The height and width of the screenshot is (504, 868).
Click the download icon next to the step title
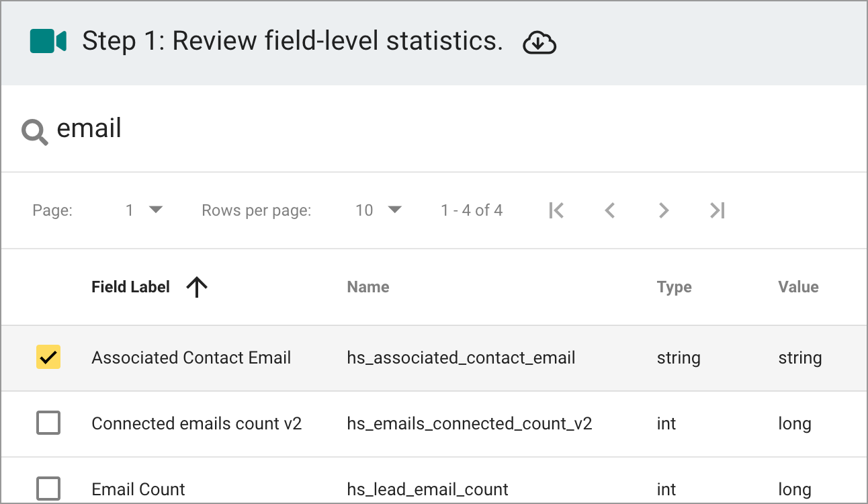pyautogui.click(x=539, y=42)
